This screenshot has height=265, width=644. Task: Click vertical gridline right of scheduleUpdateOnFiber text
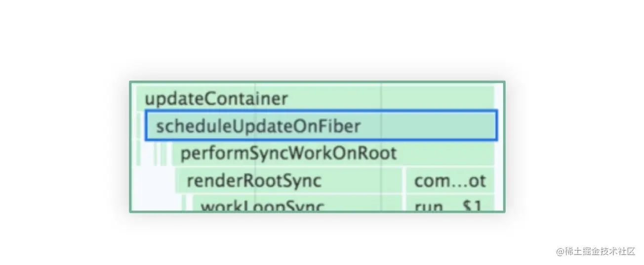click(381, 126)
